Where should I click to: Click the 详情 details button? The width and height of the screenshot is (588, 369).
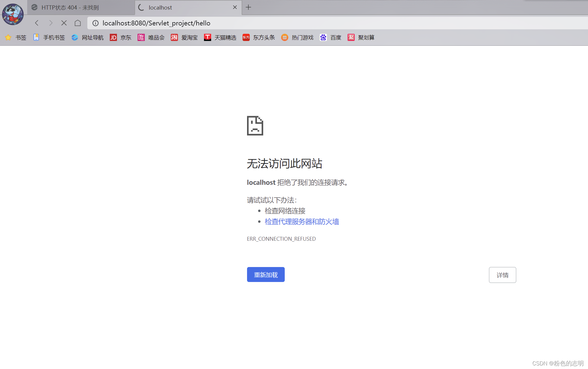[x=502, y=275]
